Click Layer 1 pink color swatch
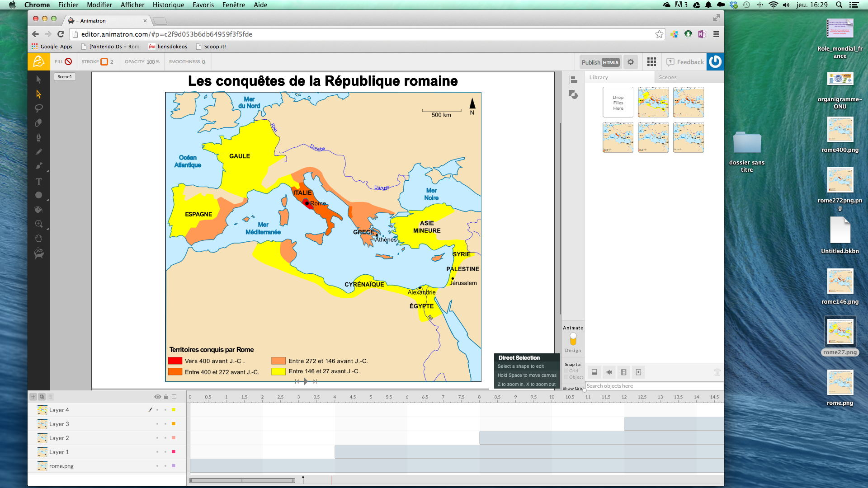 point(174,452)
